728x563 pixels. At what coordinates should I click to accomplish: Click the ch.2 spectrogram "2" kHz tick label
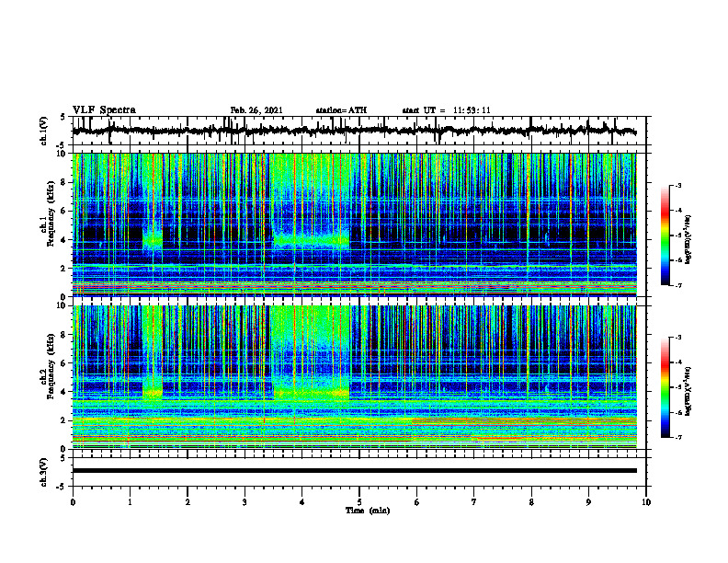(x=63, y=420)
